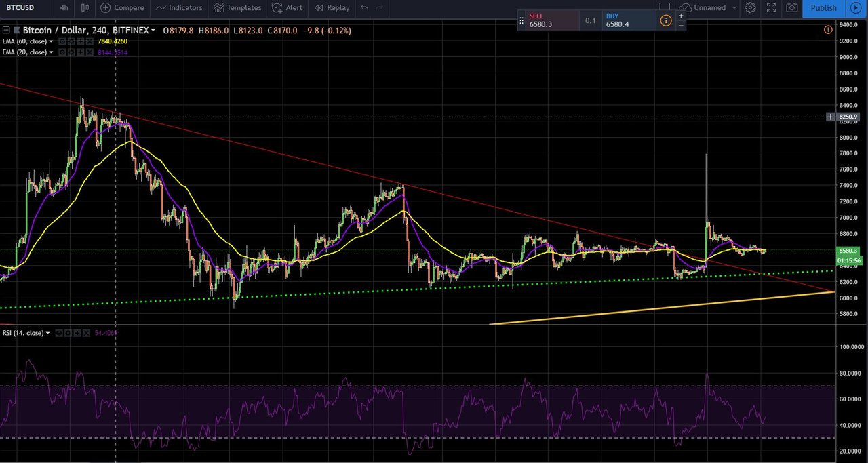
Task: Open the candlestick chart style selector
Action: point(85,7)
